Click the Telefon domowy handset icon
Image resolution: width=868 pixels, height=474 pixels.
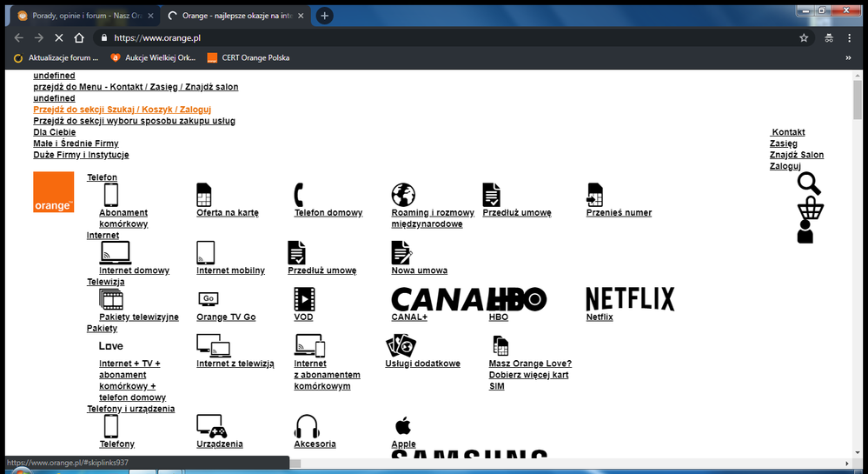[300, 195]
